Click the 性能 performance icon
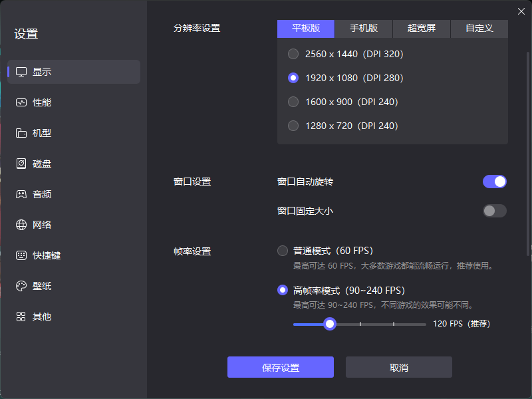532x399 pixels. 21,102
